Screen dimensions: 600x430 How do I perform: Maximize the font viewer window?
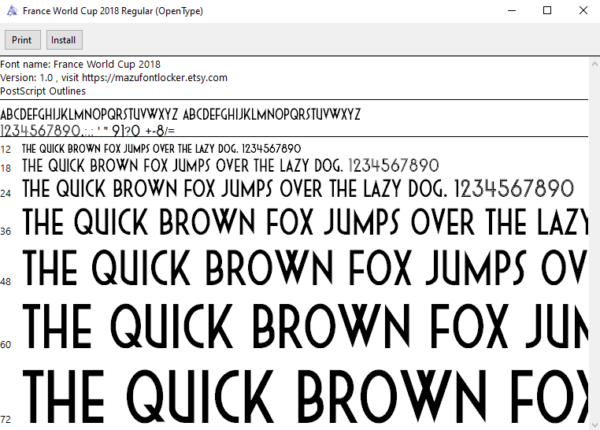click(x=547, y=11)
